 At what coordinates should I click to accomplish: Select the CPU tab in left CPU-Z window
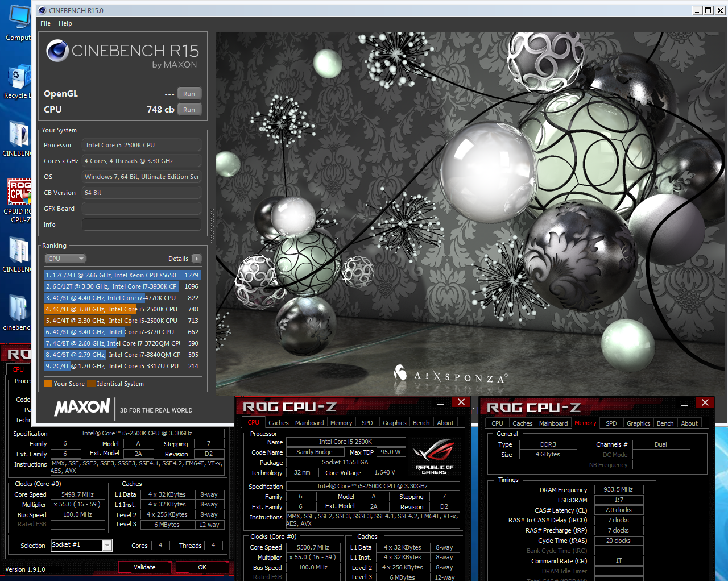pyautogui.click(x=18, y=369)
